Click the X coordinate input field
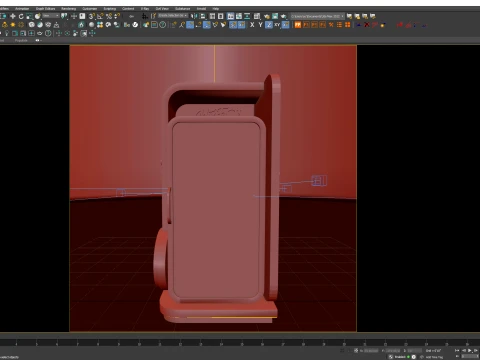 click(371, 350)
